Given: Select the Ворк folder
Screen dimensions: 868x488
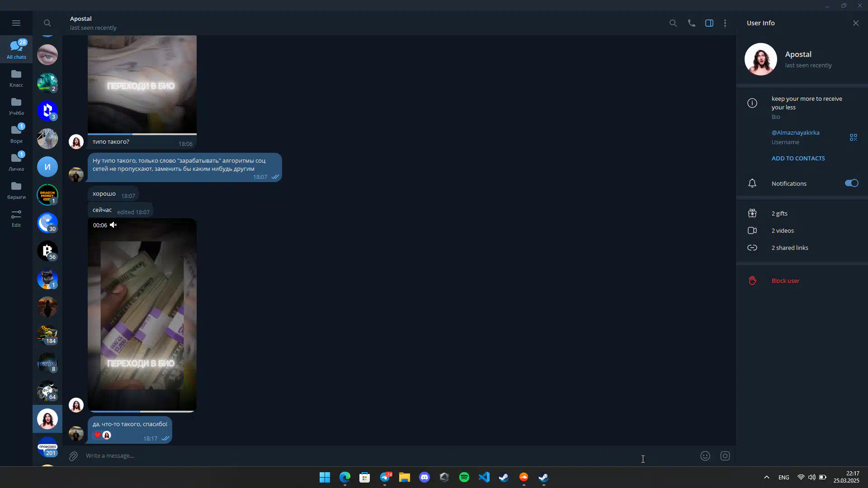Looking at the screenshot, I should [16, 134].
